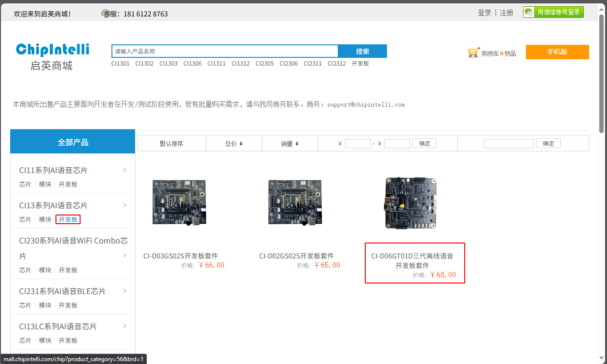Expand the CI13LC系列AI语音芯片 chevron
Viewport: 607px width, 364px height.
click(124, 326)
